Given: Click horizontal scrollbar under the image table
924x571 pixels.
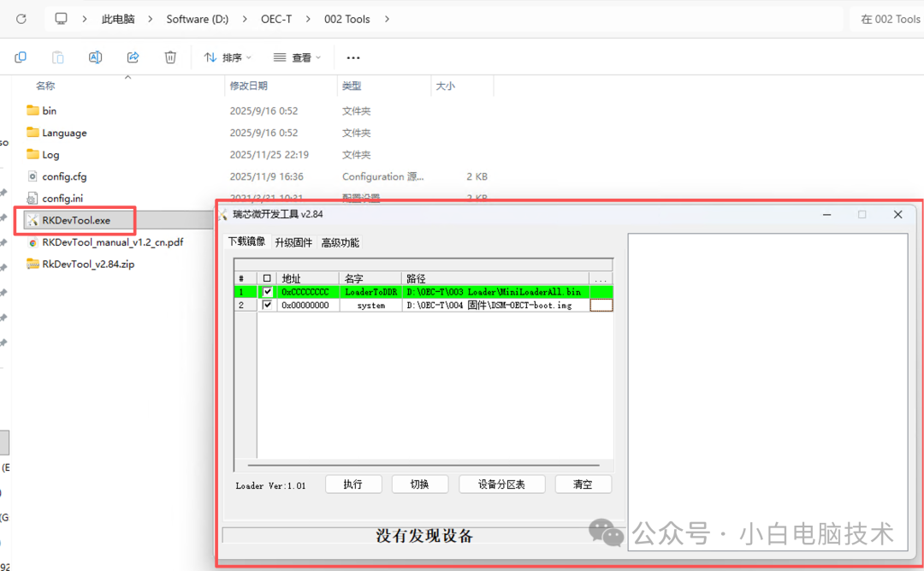Looking at the screenshot, I should (423, 465).
